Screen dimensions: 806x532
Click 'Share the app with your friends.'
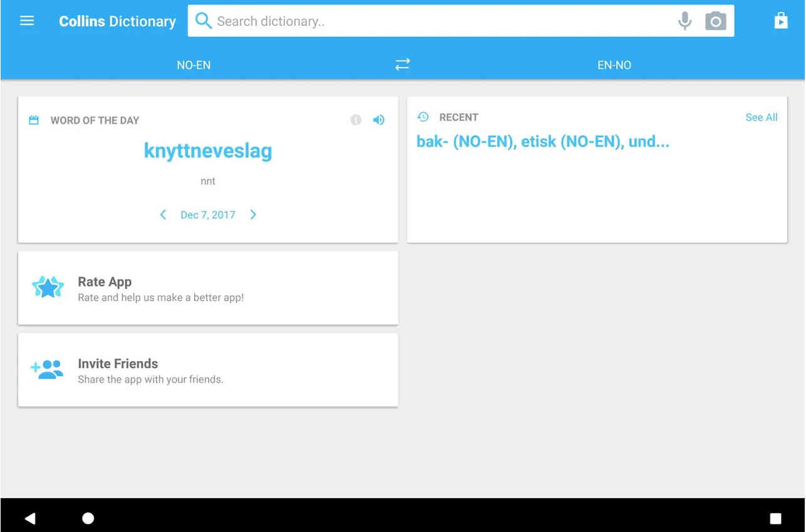click(150, 379)
